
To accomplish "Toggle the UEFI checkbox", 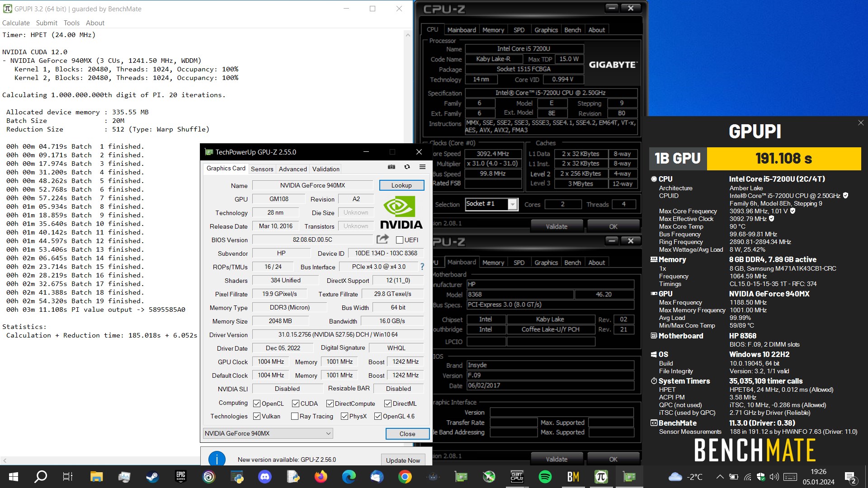I will pyautogui.click(x=400, y=240).
